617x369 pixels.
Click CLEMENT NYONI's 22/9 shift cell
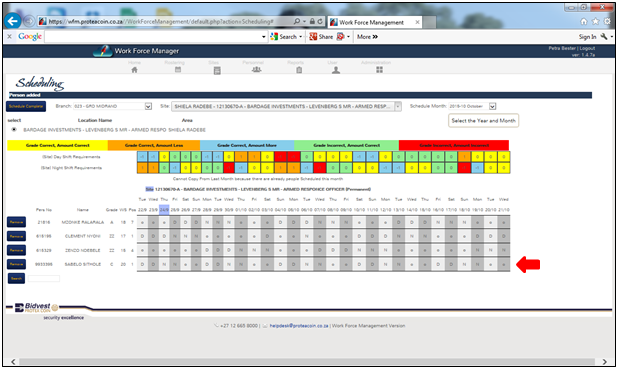142,236
